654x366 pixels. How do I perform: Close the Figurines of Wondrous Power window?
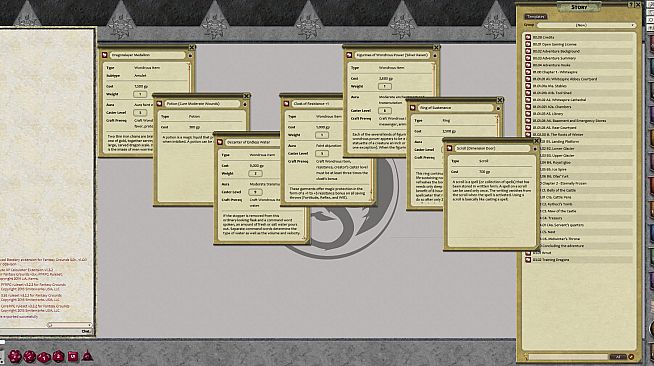pyautogui.click(x=436, y=48)
